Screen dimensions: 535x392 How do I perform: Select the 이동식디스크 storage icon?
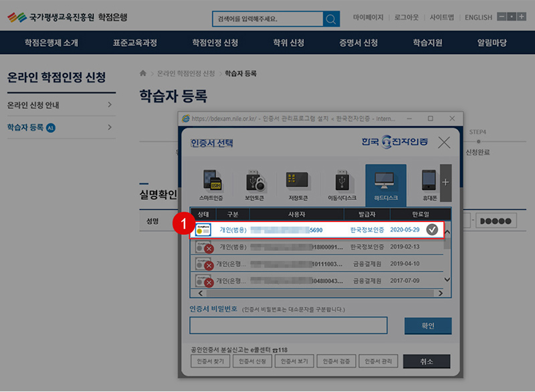[342, 184]
